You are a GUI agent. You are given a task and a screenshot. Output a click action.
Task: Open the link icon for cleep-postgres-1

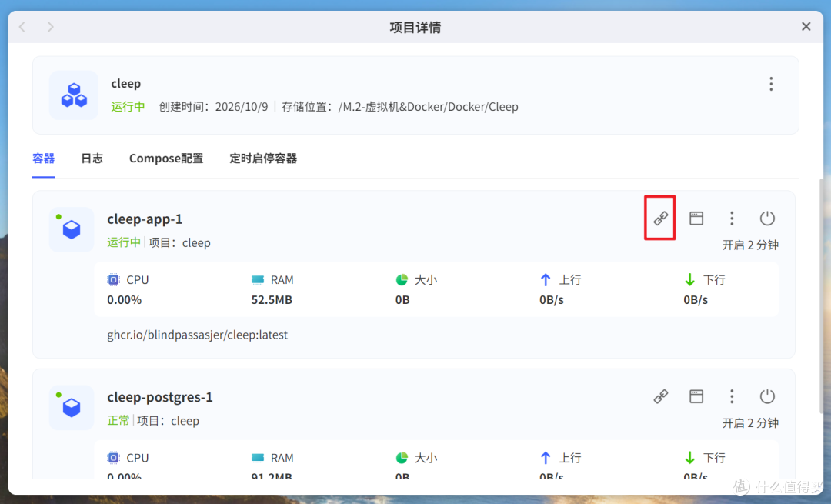pos(660,396)
